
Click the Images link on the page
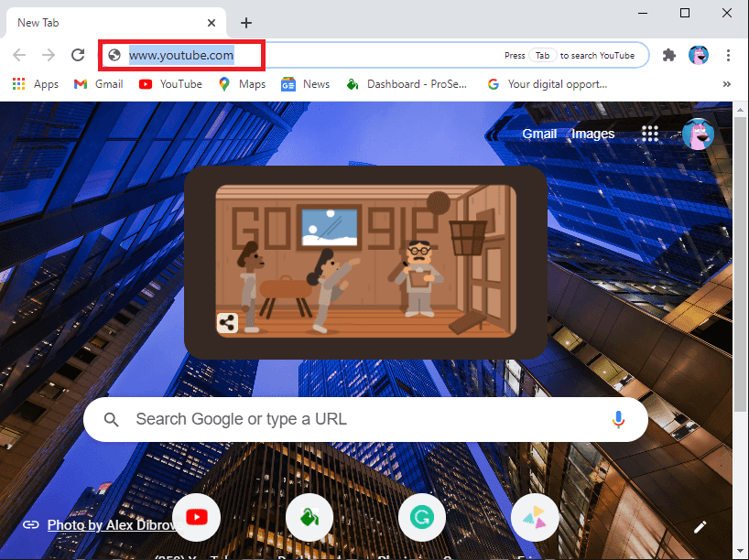tap(592, 134)
